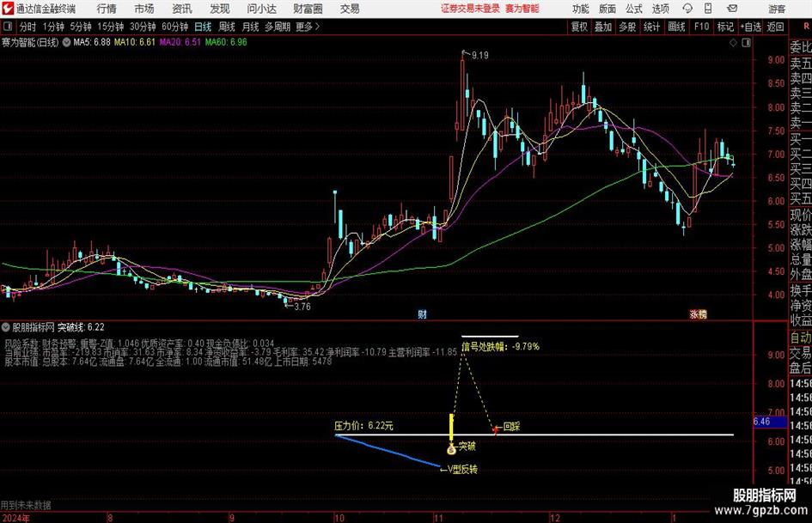Open the customer service headset icon

click(x=687, y=9)
